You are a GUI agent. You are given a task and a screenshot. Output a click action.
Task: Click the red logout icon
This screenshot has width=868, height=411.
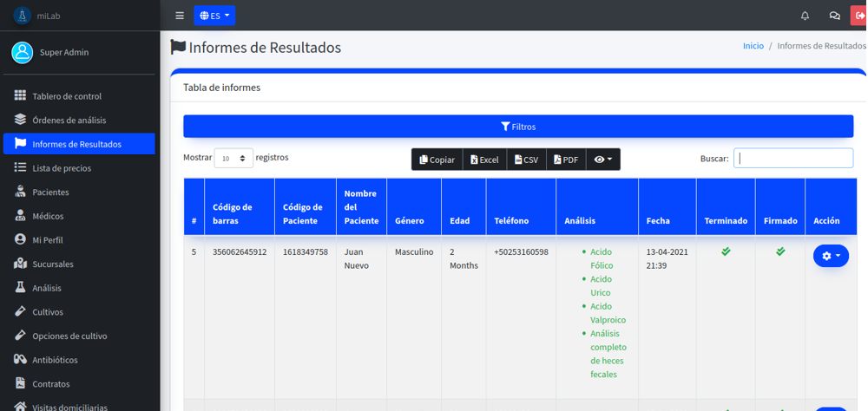tap(859, 16)
